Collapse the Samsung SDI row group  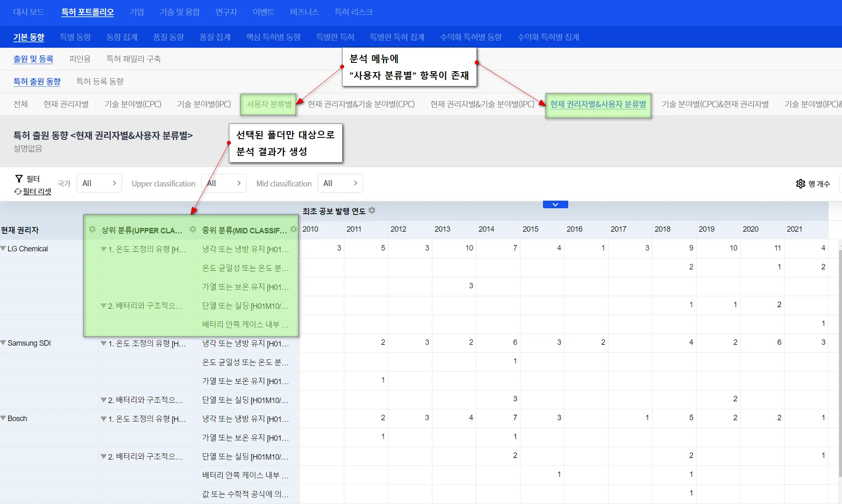point(3,343)
